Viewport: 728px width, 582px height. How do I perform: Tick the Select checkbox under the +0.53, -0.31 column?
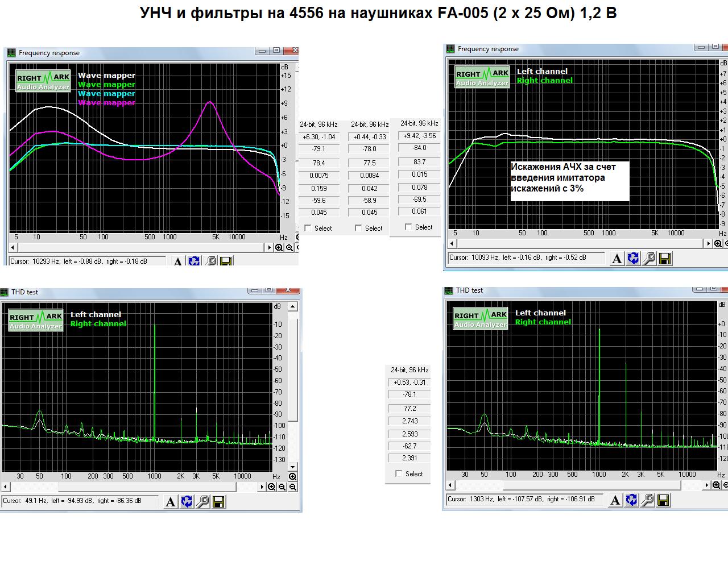(x=399, y=474)
